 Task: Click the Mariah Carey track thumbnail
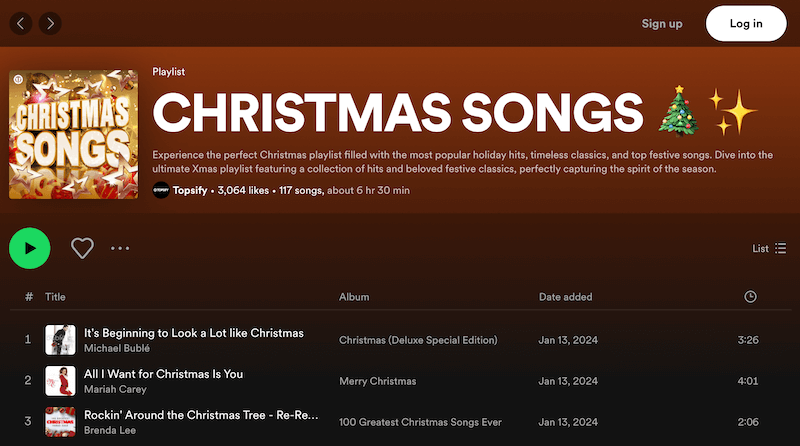pyautogui.click(x=60, y=381)
